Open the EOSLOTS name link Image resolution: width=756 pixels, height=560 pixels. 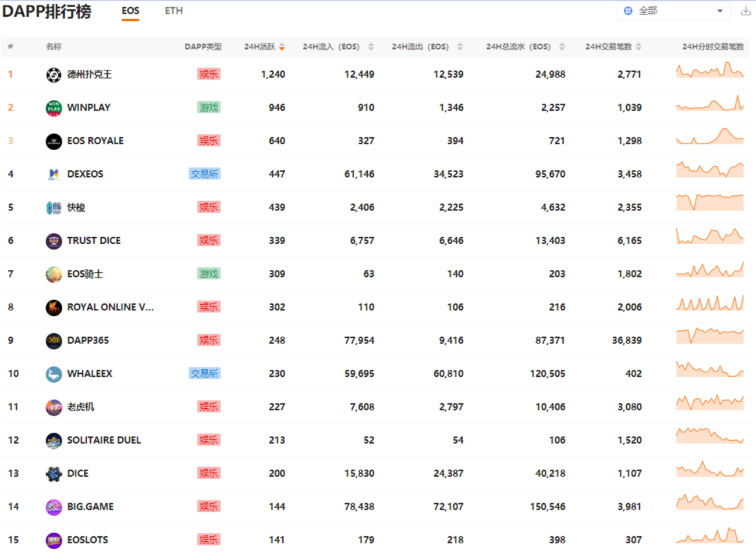tap(87, 540)
